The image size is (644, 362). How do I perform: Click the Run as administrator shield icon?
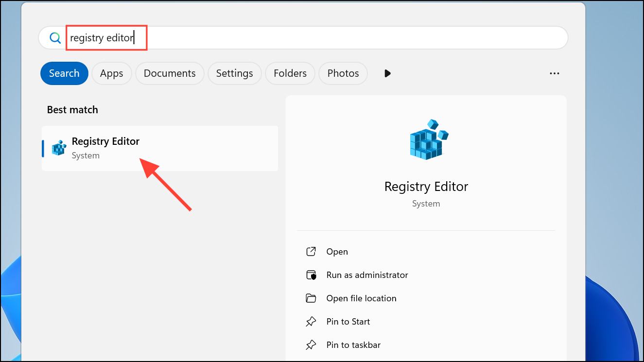pos(311,275)
